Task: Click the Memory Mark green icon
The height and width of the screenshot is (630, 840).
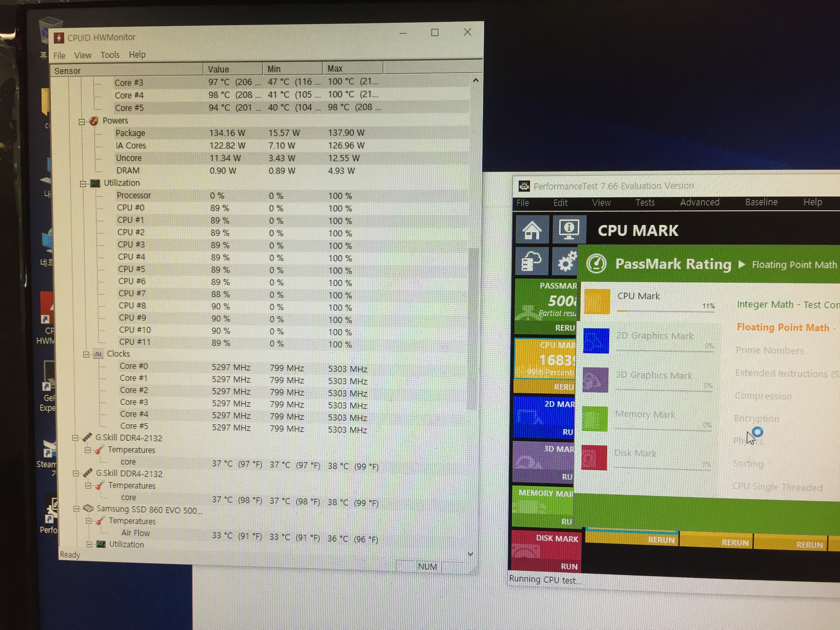Action: pos(595,418)
